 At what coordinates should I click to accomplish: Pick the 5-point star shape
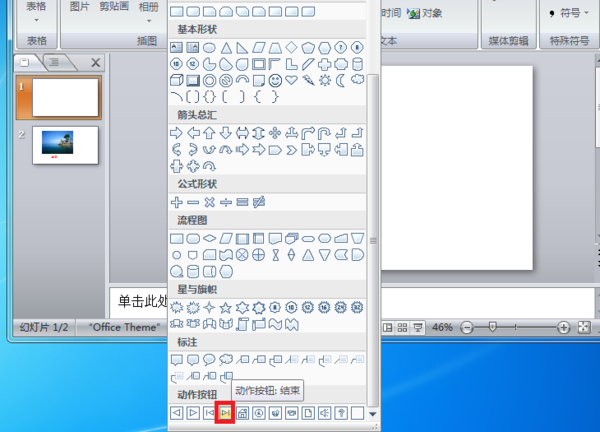[226, 306]
